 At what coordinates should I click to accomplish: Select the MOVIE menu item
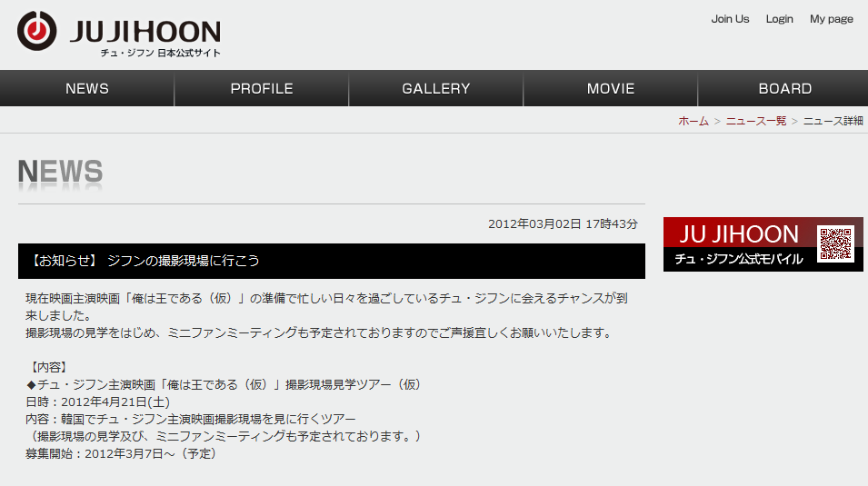611,88
